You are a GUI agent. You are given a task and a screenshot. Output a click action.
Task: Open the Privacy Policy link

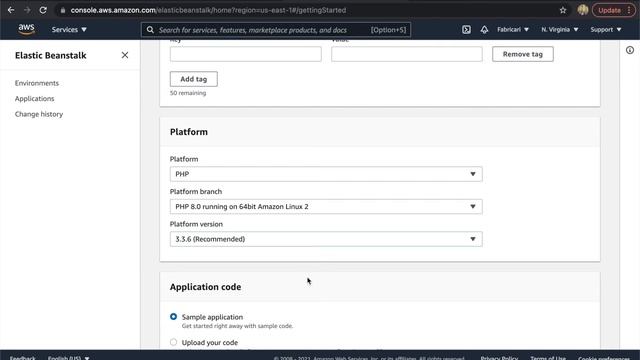[x=499, y=358]
